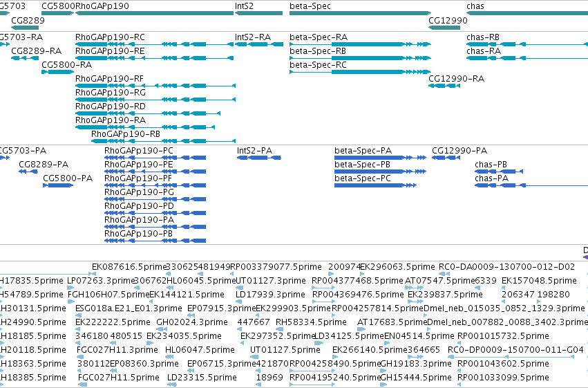Viewport: 588px width, 388px height.
Task: Click the chas-RB transcript label
Action: 483,37
